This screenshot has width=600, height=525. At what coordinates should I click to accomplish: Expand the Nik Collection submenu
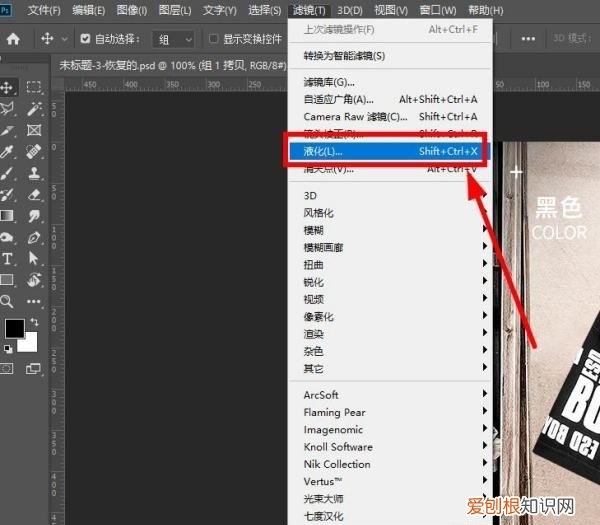390,464
